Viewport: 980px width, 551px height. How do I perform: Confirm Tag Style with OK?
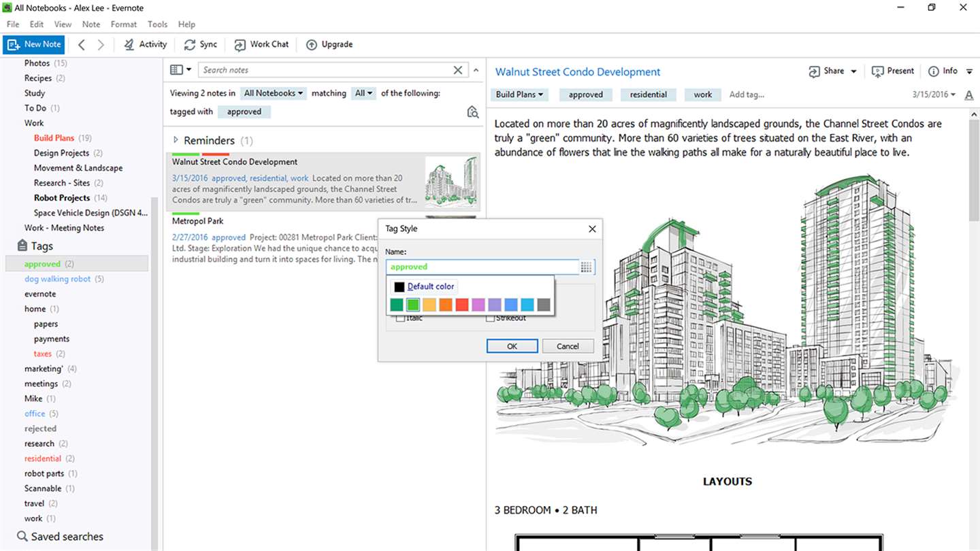click(x=512, y=346)
